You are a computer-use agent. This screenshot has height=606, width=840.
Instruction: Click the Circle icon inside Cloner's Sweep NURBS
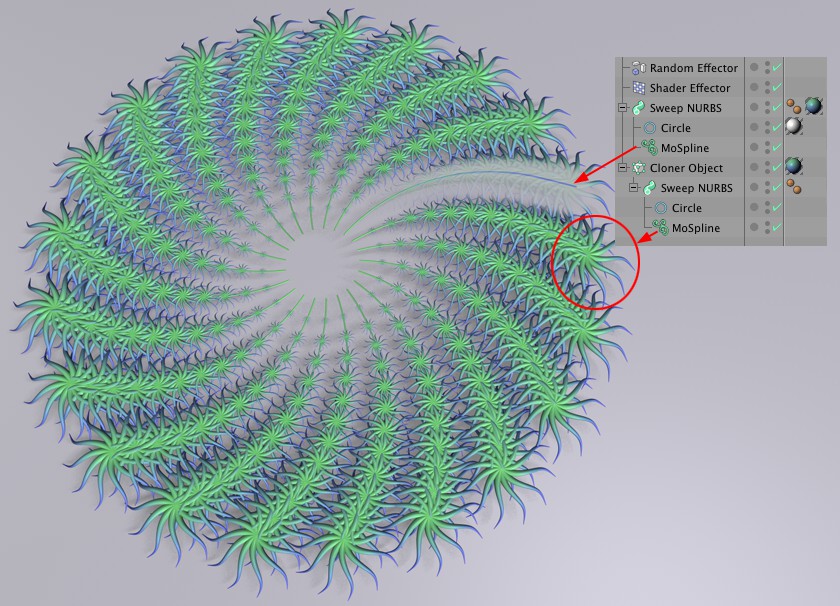click(661, 208)
